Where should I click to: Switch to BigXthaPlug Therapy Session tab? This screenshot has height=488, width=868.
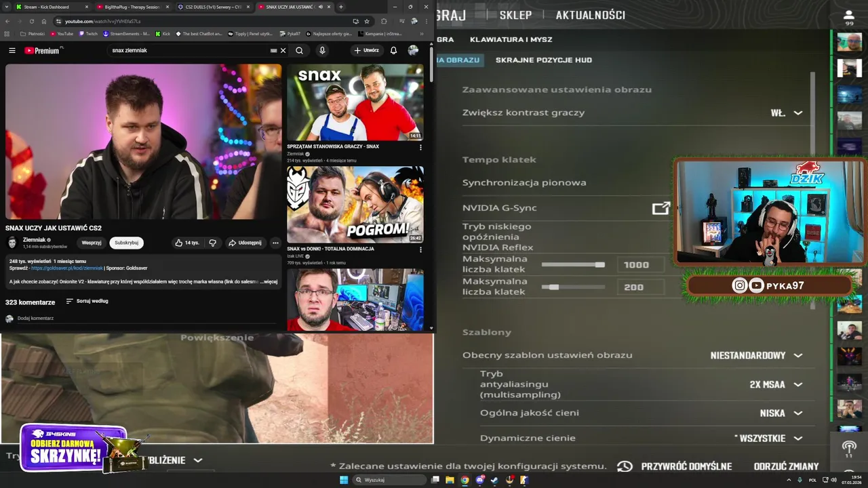(x=132, y=7)
